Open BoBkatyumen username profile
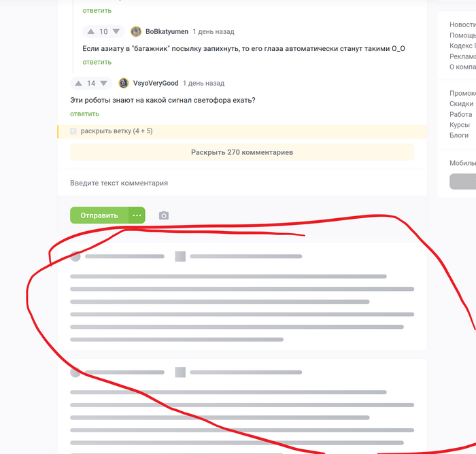Image resolution: width=476 pixels, height=454 pixels. click(x=167, y=31)
